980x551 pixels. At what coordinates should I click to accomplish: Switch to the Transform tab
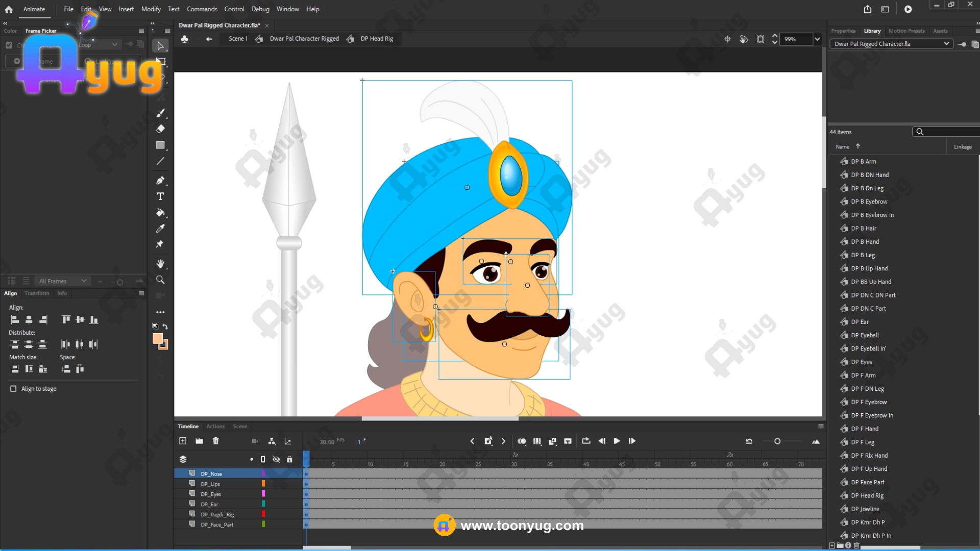coord(37,293)
